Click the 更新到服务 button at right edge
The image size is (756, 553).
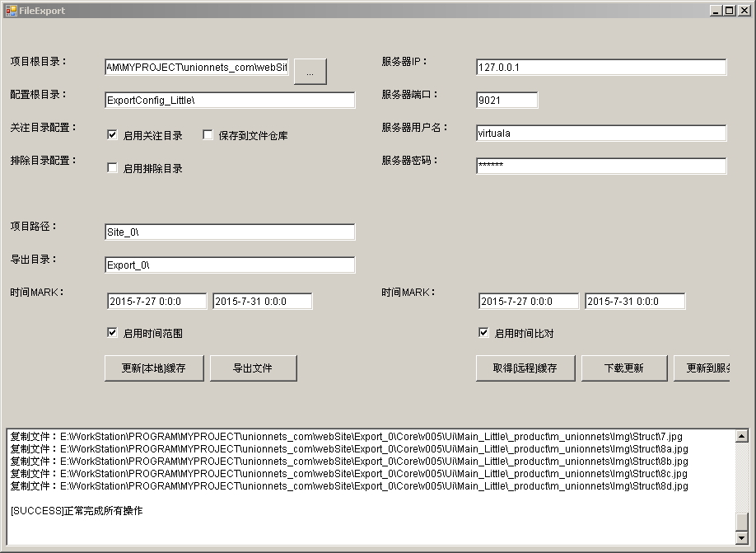pyautogui.click(x=702, y=368)
